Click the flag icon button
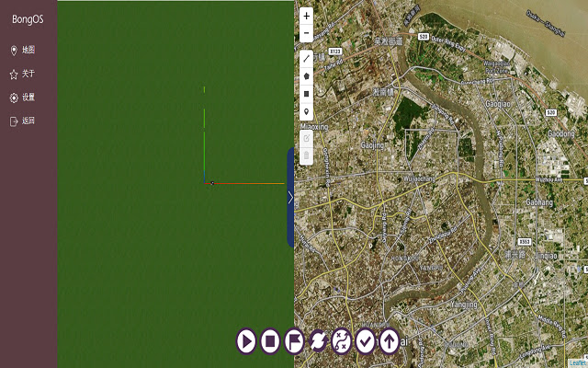Screen dimensions: 588x368 pyautogui.click(x=294, y=341)
